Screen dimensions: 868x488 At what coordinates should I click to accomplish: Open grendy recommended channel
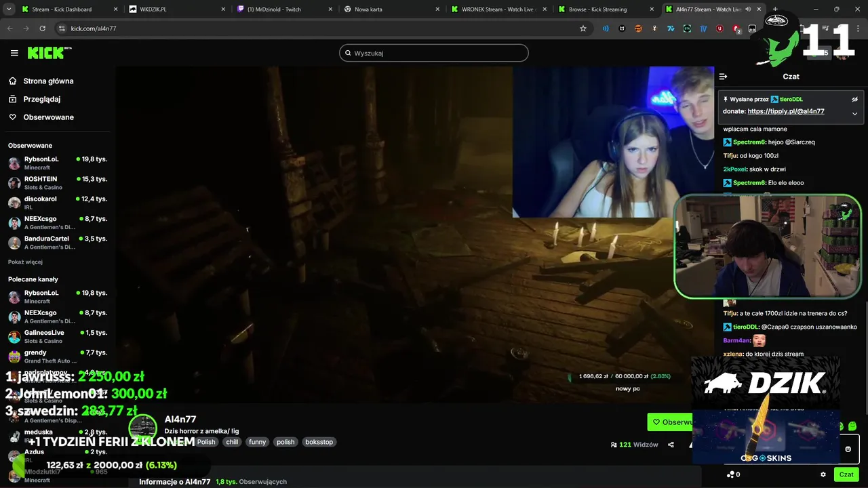(x=58, y=356)
